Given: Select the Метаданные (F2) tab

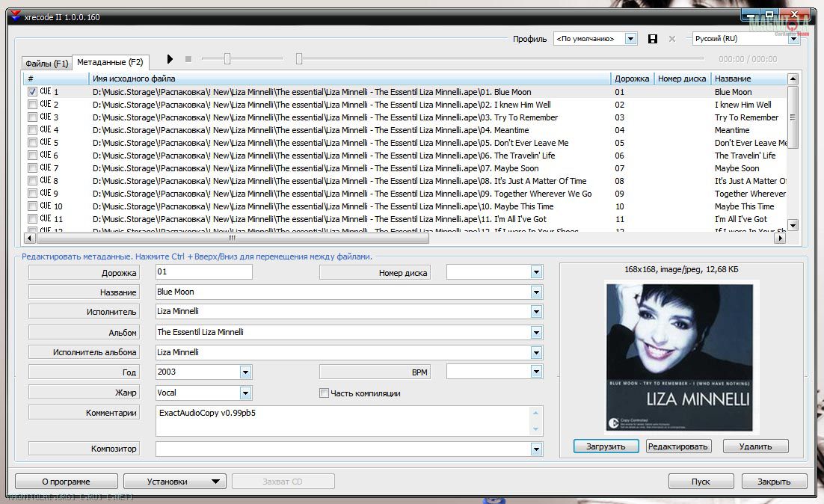Looking at the screenshot, I should pos(110,62).
